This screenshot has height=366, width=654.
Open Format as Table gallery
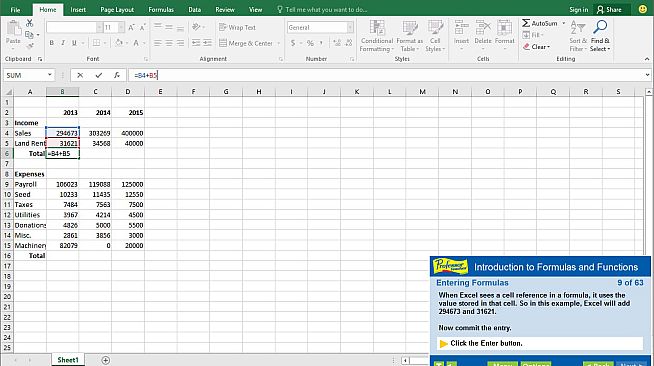pos(410,36)
